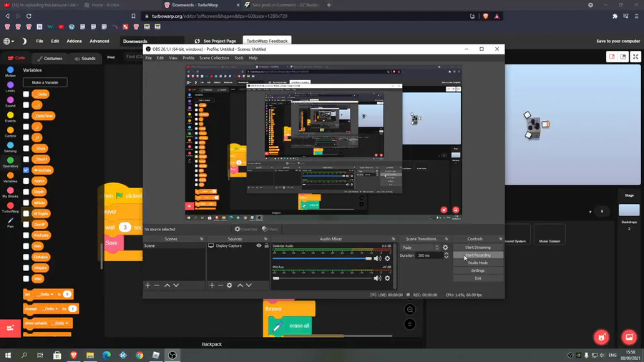Image resolution: width=644 pixels, height=362 pixels.
Task: Adjust the Desktop Audio volume slider
Action: point(323,258)
